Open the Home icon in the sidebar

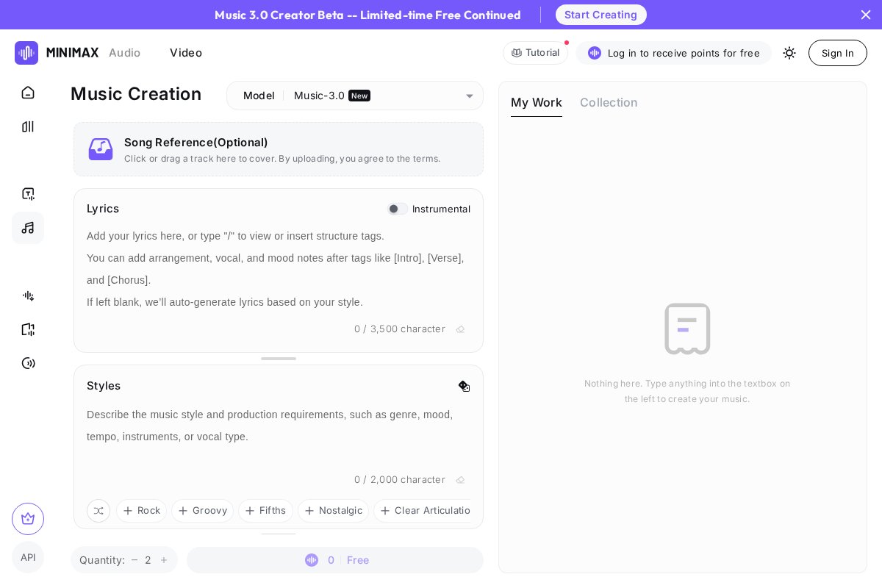click(28, 93)
